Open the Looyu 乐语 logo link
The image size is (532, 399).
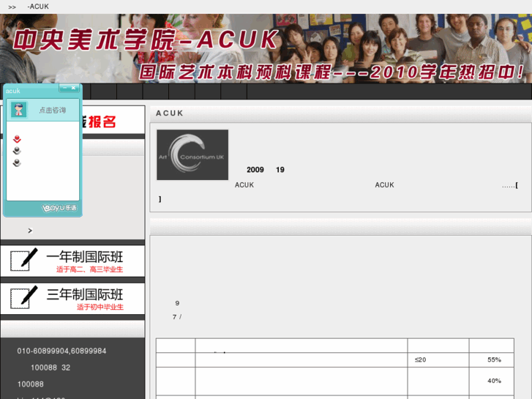coord(59,208)
